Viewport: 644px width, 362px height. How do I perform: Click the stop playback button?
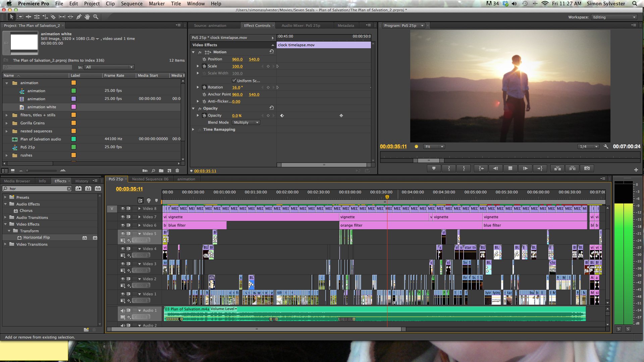(x=510, y=169)
